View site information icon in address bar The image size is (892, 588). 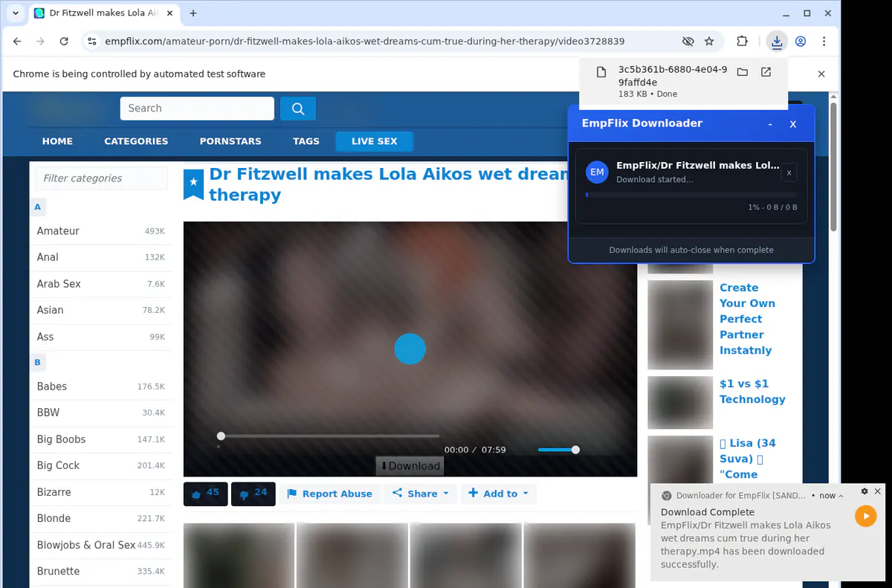point(91,42)
